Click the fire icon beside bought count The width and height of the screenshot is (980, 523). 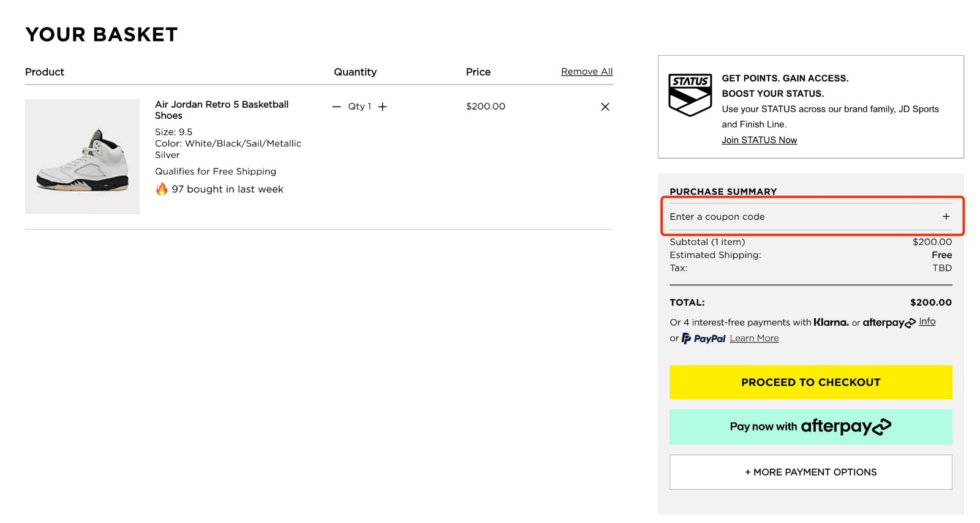tap(162, 189)
